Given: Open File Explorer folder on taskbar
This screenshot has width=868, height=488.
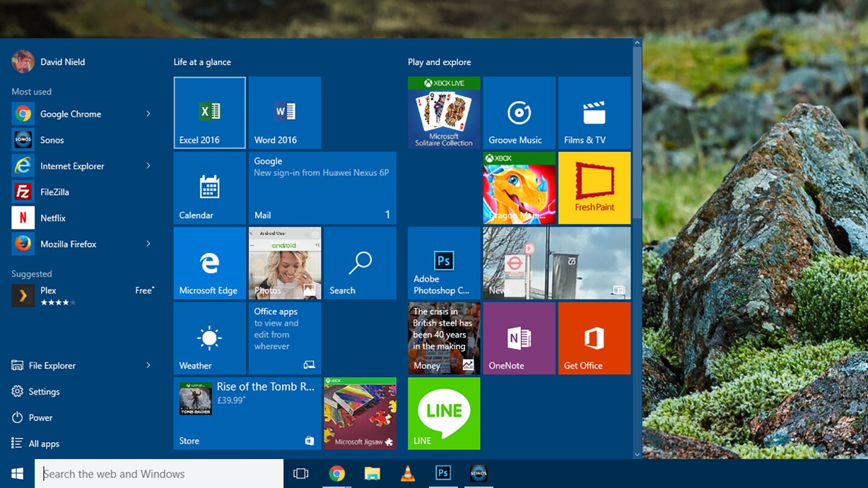Looking at the screenshot, I should [373, 474].
